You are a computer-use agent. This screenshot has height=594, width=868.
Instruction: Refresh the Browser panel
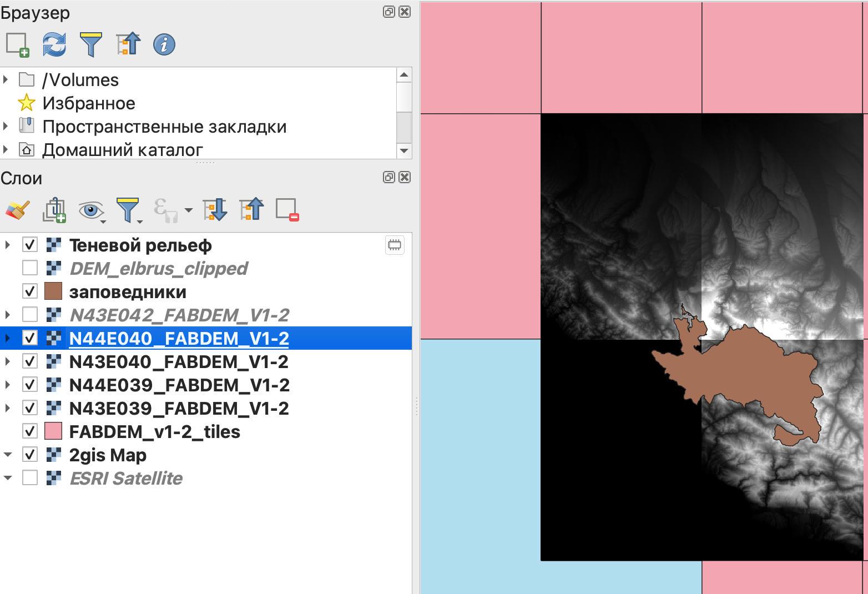point(54,44)
